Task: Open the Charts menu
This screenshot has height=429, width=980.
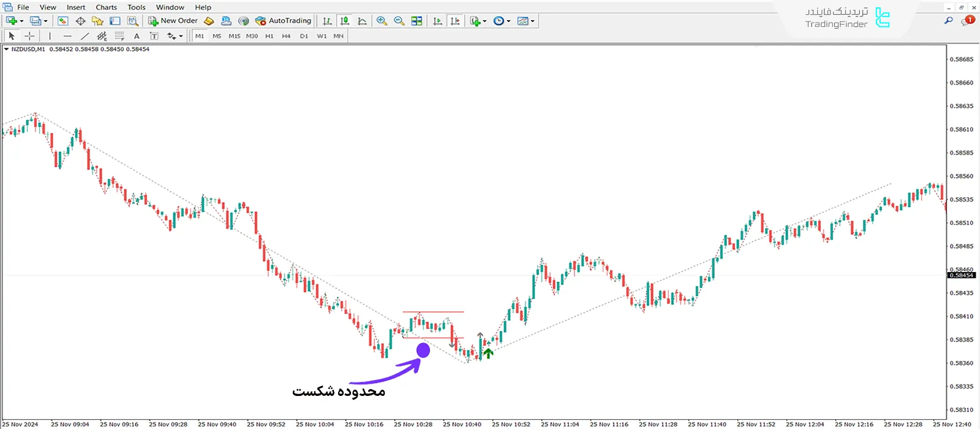Action: tap(106, 7)
